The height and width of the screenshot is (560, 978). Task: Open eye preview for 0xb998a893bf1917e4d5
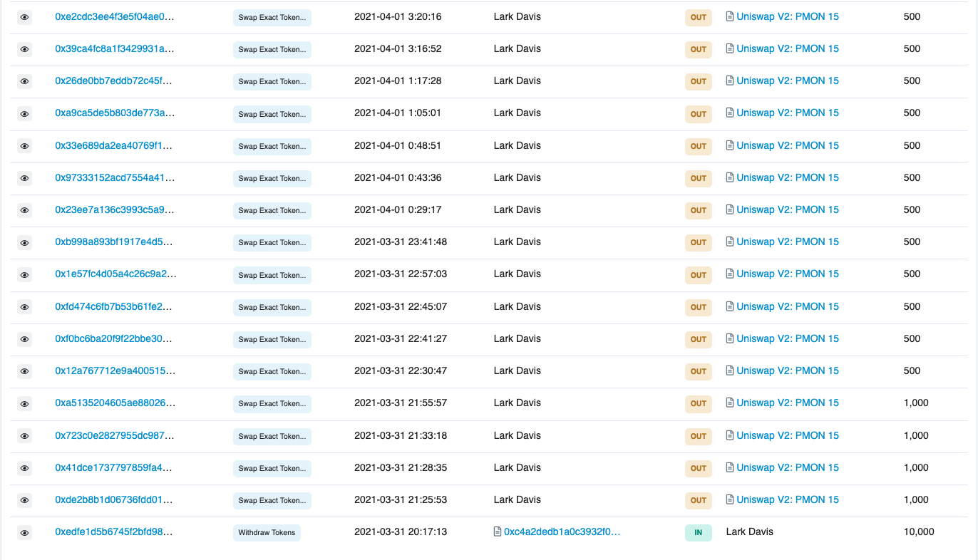coord(24,243)
